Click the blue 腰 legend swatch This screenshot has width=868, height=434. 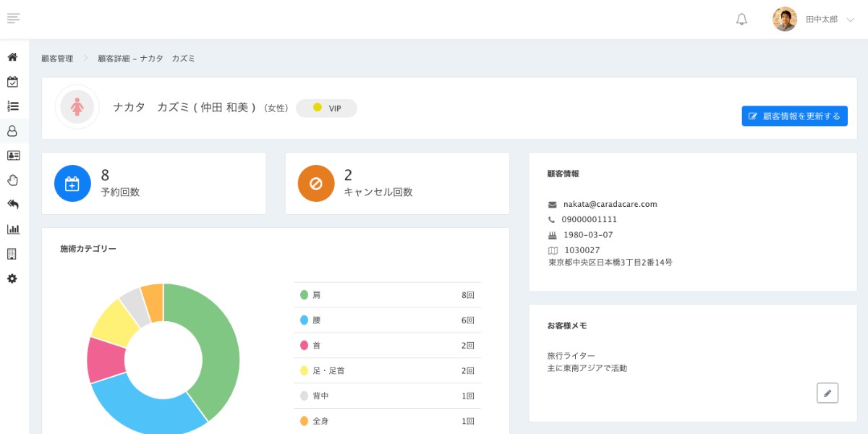(x=305, y=320)
